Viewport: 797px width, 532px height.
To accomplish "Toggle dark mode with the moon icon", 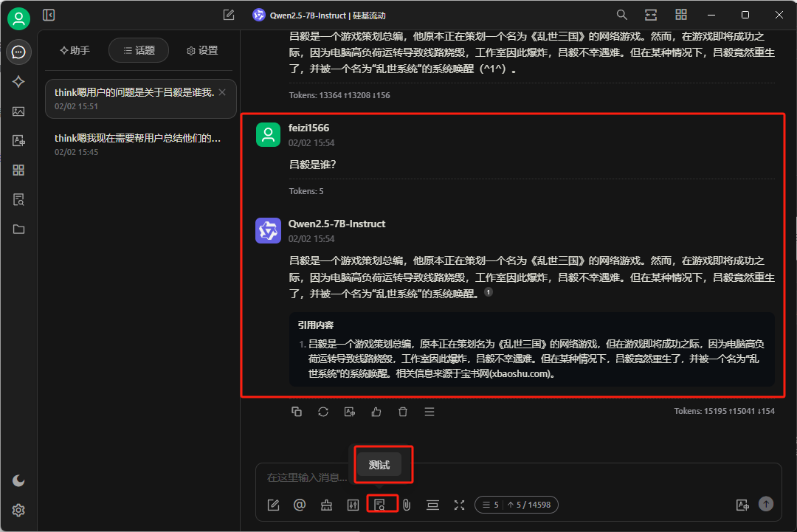I will 18,480.
